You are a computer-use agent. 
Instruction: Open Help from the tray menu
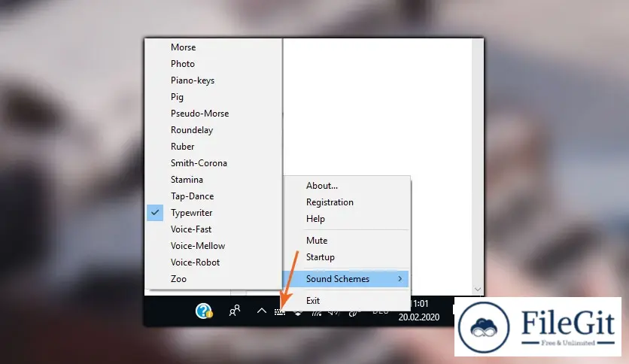(x=347, y=219)
